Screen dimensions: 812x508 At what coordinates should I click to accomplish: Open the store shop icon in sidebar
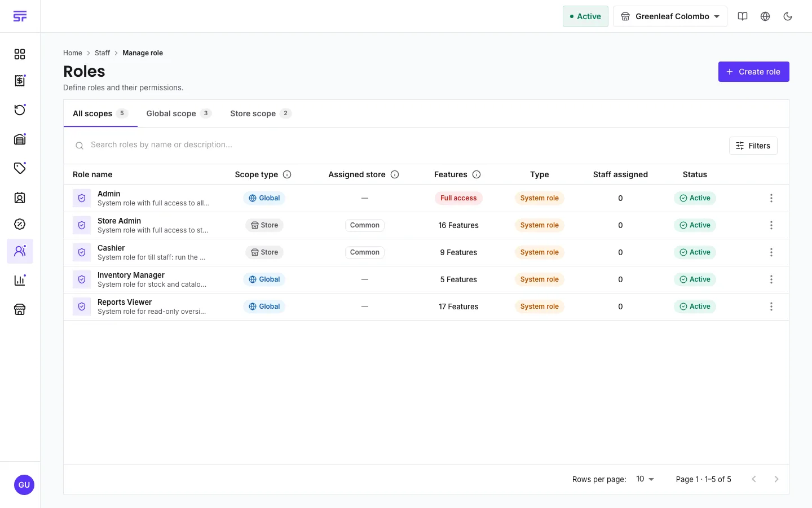20,309
